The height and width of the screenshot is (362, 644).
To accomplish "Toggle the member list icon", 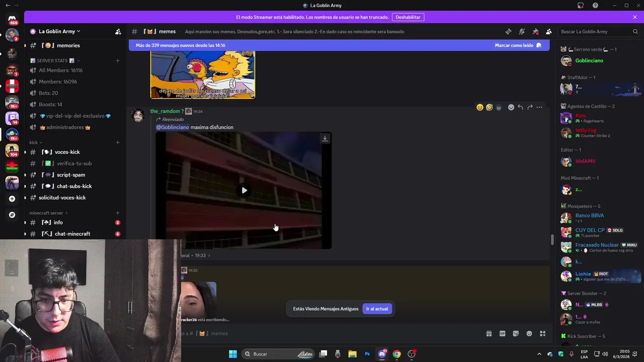I will click(549, 31).
